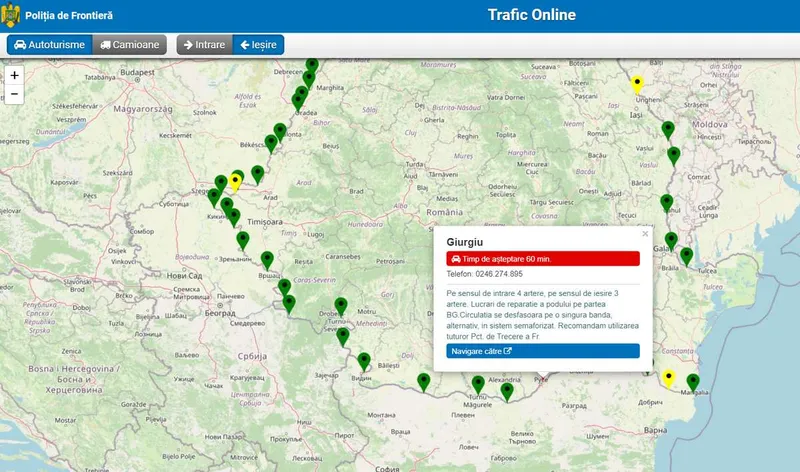Zoom in the map with plus button
This screenshot has height=472, width=800.
pos(14,76)
